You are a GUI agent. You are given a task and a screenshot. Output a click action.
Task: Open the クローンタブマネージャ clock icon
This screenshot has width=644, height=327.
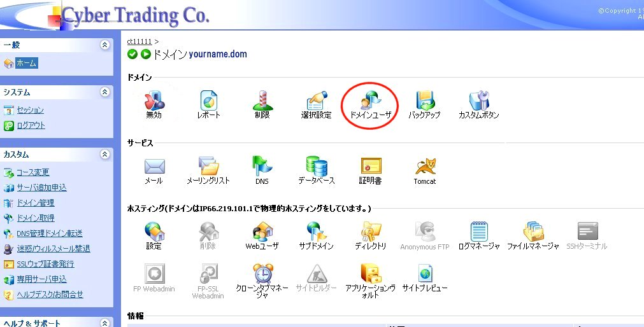point(262,274)
